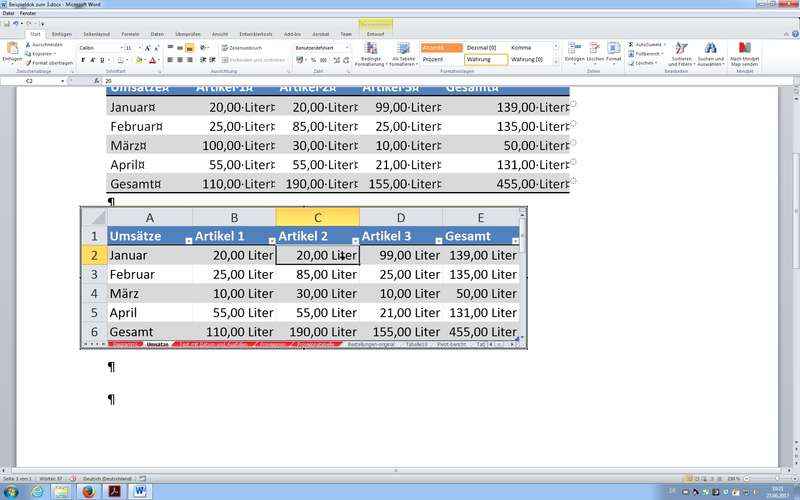Open the font color dropdown arrow
The width and height of the screenshot is (800, 500).
[158, 61]
